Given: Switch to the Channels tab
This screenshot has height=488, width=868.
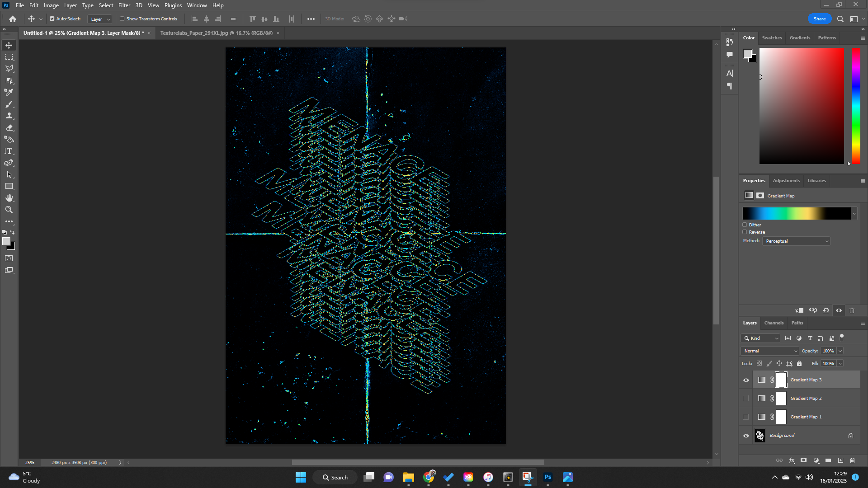Looking at the screenshot, I should [774, 323].
